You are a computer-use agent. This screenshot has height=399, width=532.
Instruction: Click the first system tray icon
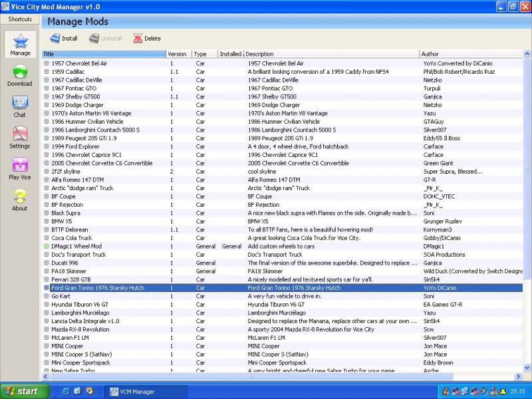[x=446, y=392]
